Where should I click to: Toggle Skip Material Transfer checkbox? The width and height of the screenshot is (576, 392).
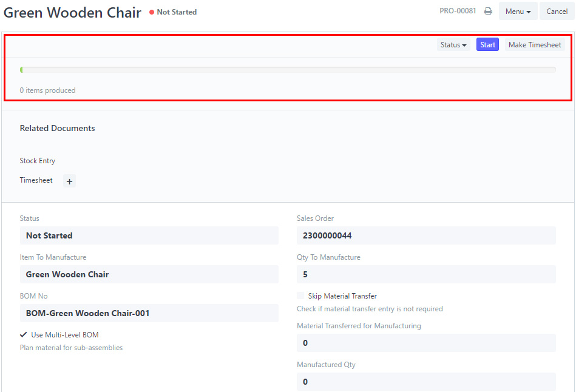[300, 296]
